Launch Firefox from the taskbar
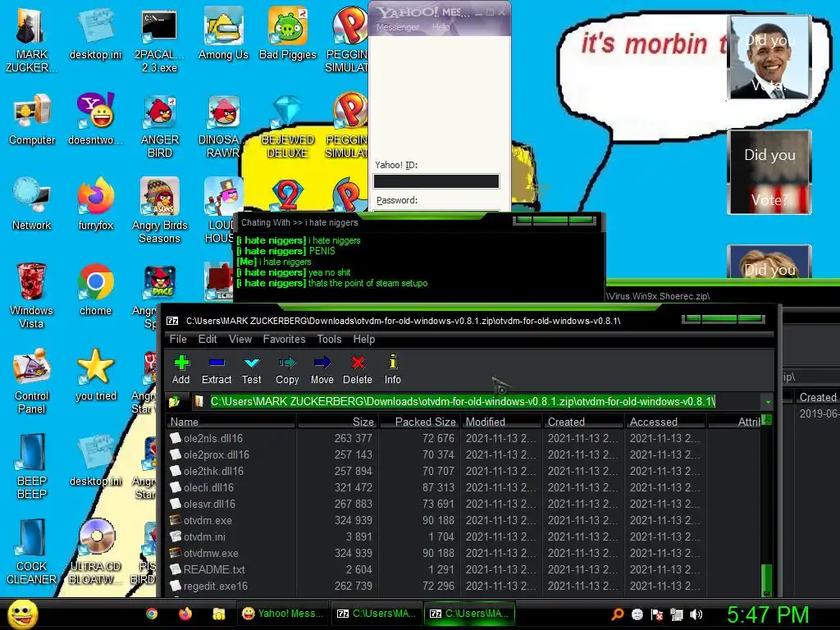Image resolution: width=840 pixels, height=630 pixels. tap(185, 614)
